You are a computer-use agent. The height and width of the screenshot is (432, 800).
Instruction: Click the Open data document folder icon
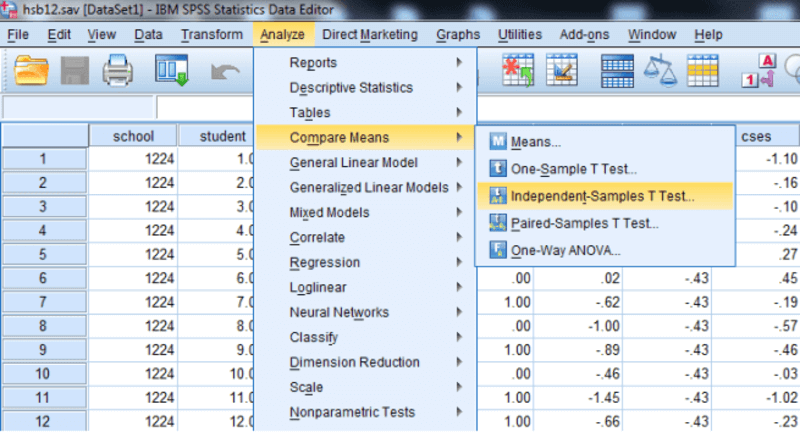[x=31, y=70]
